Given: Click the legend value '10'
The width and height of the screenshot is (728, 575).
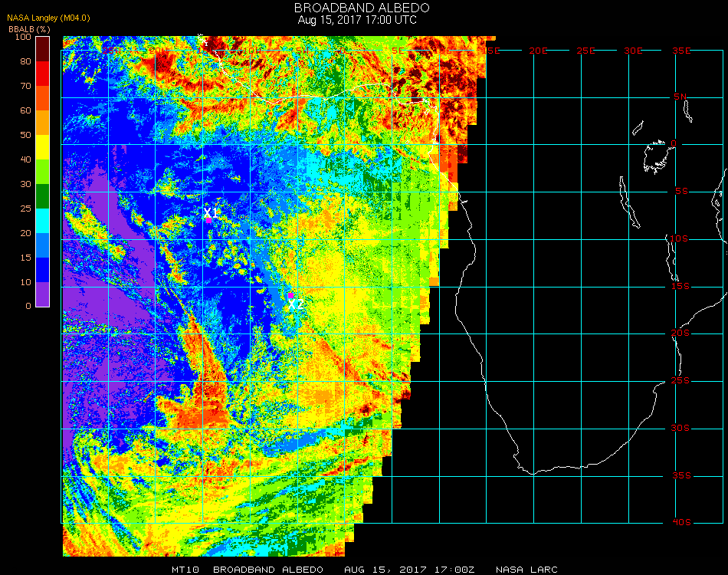Looking at the screenshot, I should [25, 282].
